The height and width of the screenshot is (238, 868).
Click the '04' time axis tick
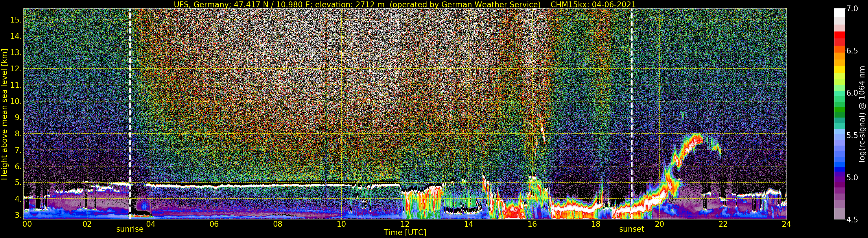(x=151, y=224)
